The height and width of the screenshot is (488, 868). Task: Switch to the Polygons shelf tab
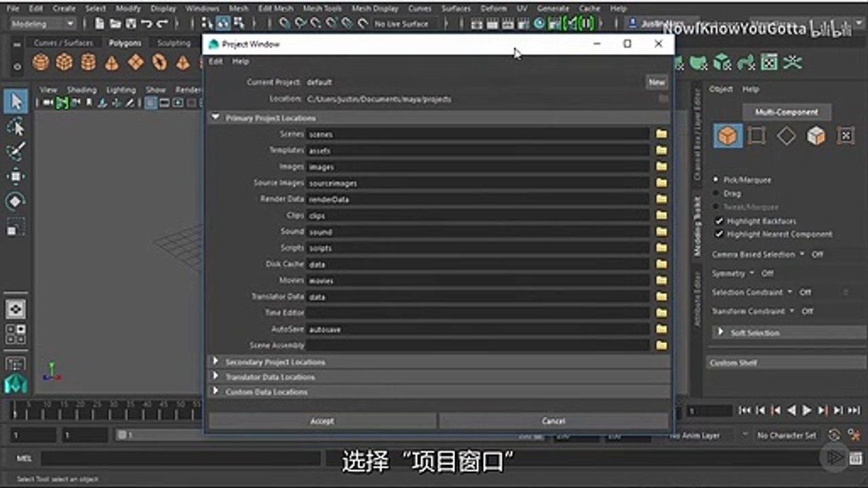coord(125,43)
